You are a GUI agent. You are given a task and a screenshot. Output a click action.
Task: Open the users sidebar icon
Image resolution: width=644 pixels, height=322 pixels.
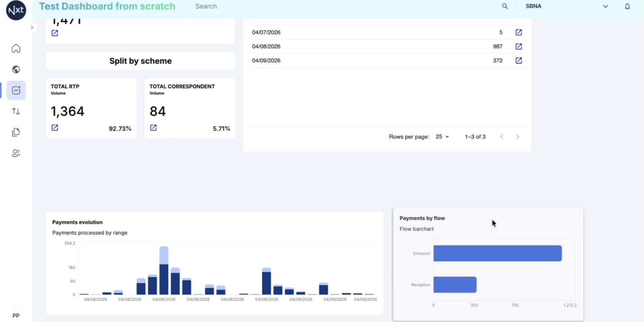(16, 153)
